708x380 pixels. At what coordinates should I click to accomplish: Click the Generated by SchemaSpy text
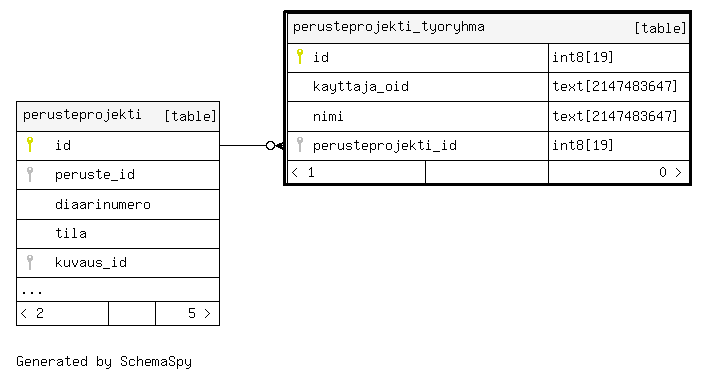[x=104, y=361]
